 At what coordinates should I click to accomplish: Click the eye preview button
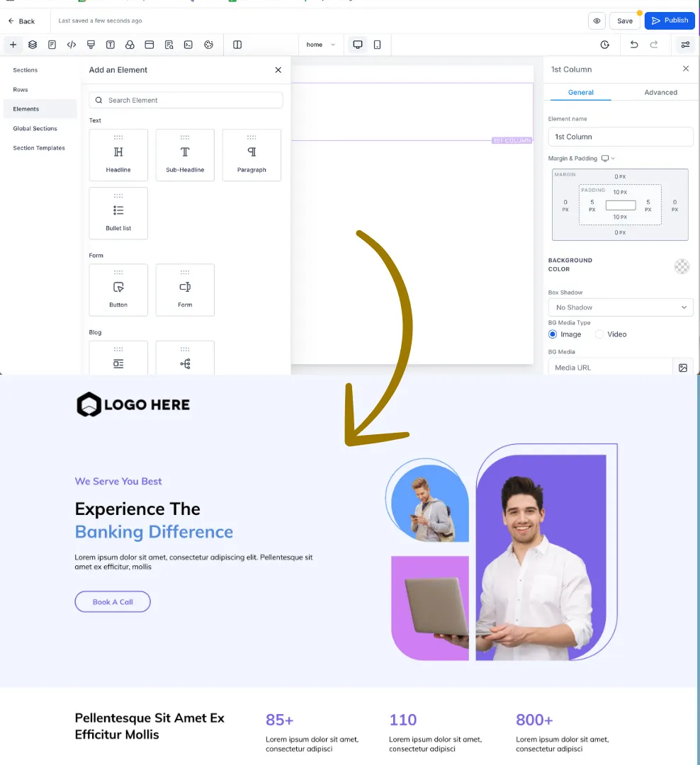coord(597,21)
